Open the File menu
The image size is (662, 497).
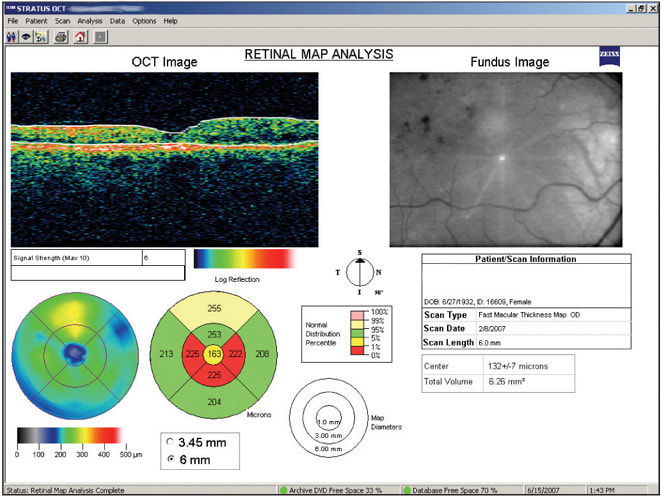pos(13,21)
